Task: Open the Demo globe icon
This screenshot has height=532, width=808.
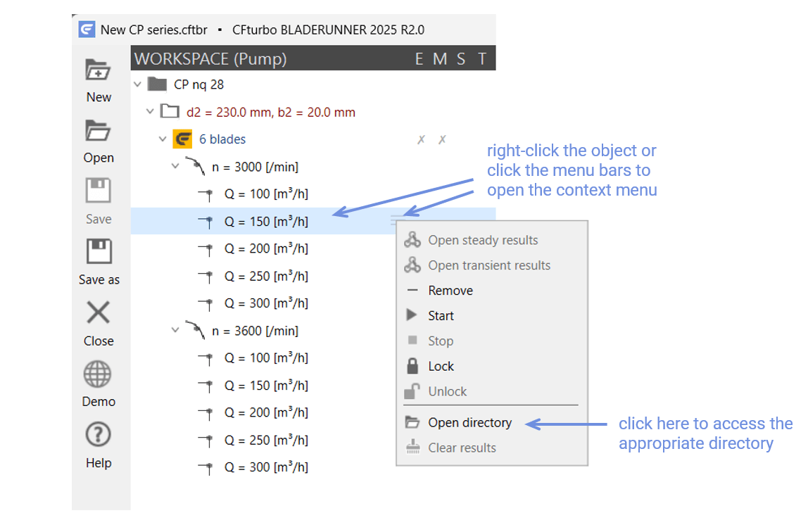Action: tap(97, 374)
